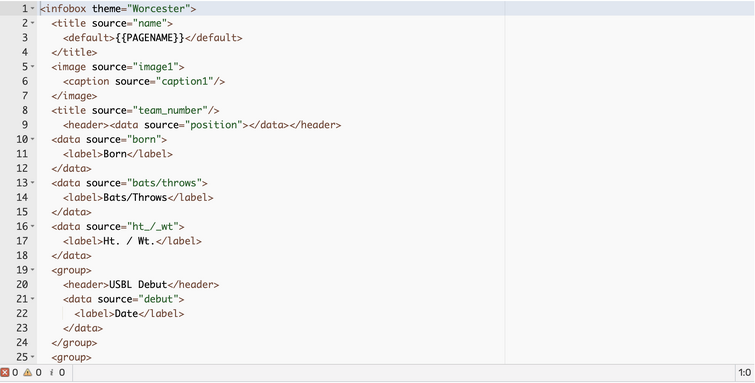Click the "position" source value

coord(213,125)
